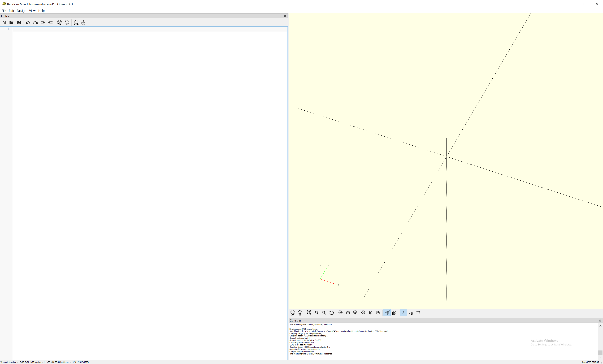603x364 pixels.
Task: Render the design from the editor toolbar
Action: (x=67, y=23)
